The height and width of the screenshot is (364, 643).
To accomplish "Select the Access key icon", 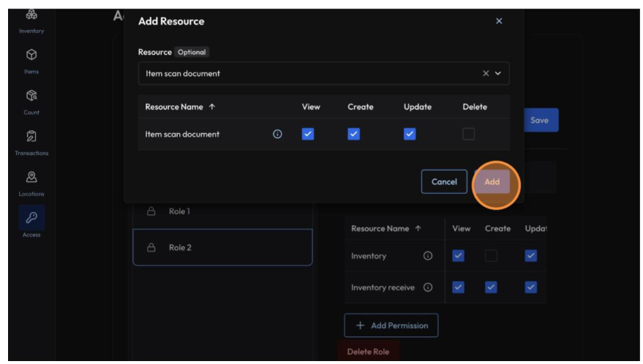I will pos(31,218).
